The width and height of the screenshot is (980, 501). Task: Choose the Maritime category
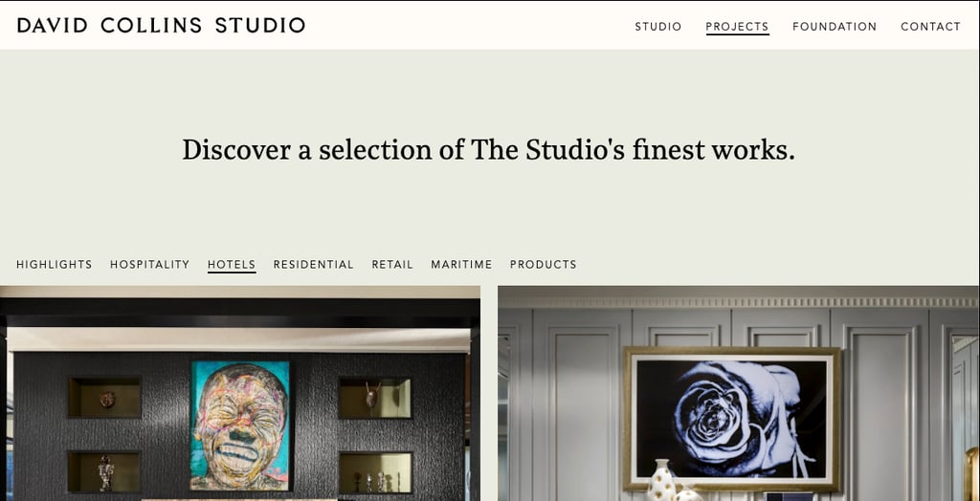click(x=461, y=264)
